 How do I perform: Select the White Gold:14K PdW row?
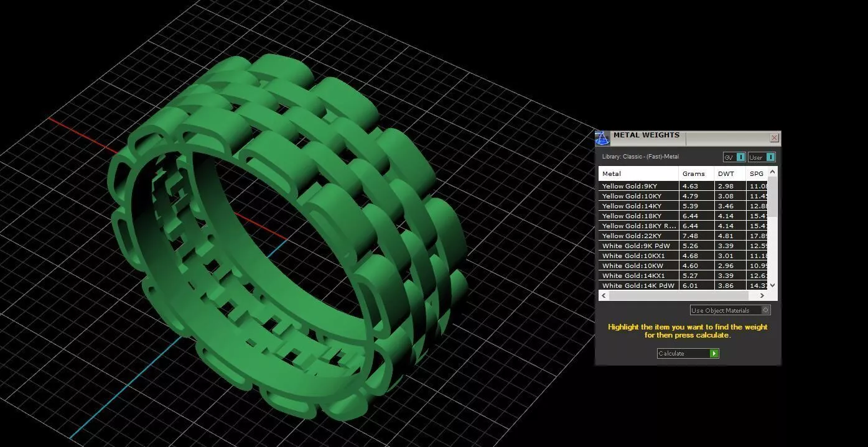point(683,285)
